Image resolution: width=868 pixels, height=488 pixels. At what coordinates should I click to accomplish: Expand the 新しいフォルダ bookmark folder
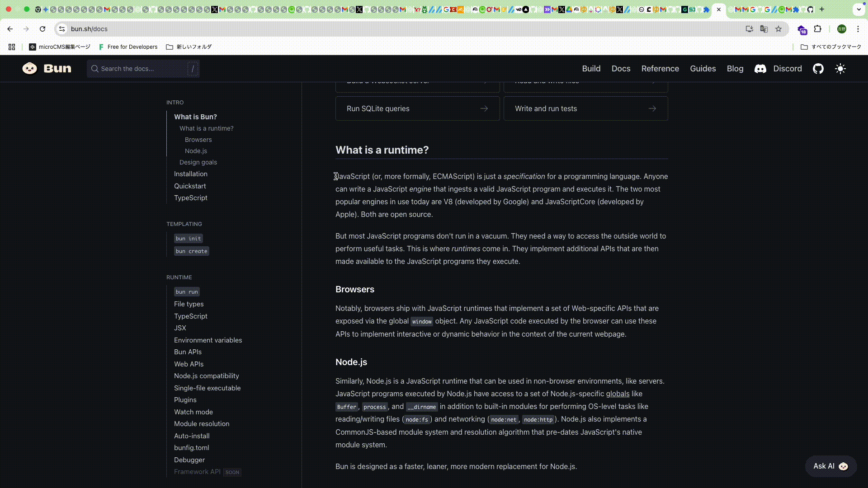coord(189,47)
